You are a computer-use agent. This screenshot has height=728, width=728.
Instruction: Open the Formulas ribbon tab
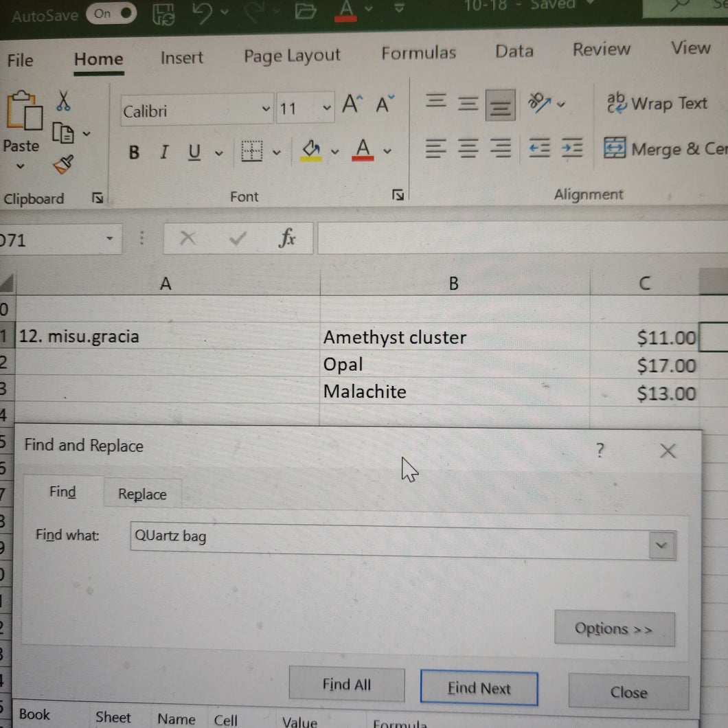(418, 53)
